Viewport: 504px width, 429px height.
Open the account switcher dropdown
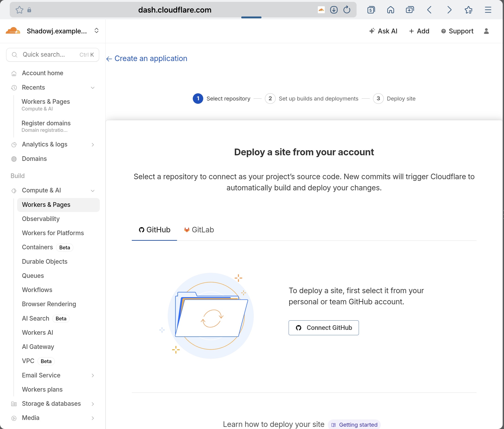click(96, 31)
